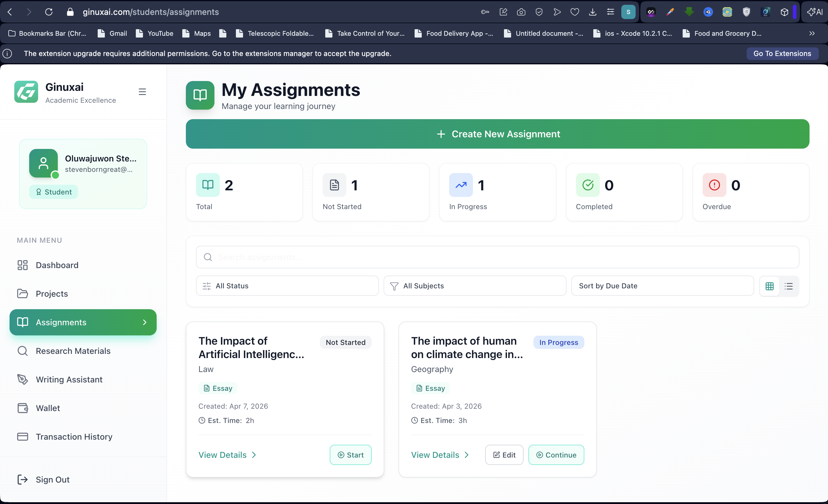Edit the climate change assignment
This screenshot has height=504, width=828.
point(504,455)
